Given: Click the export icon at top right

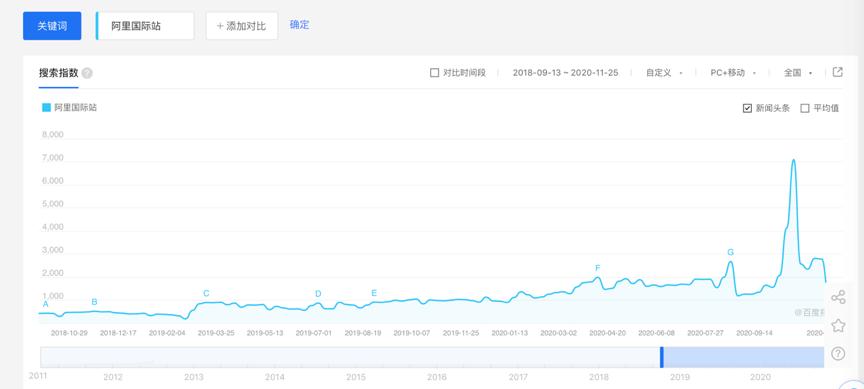Looking at the screenshot, I should point(838,72).
